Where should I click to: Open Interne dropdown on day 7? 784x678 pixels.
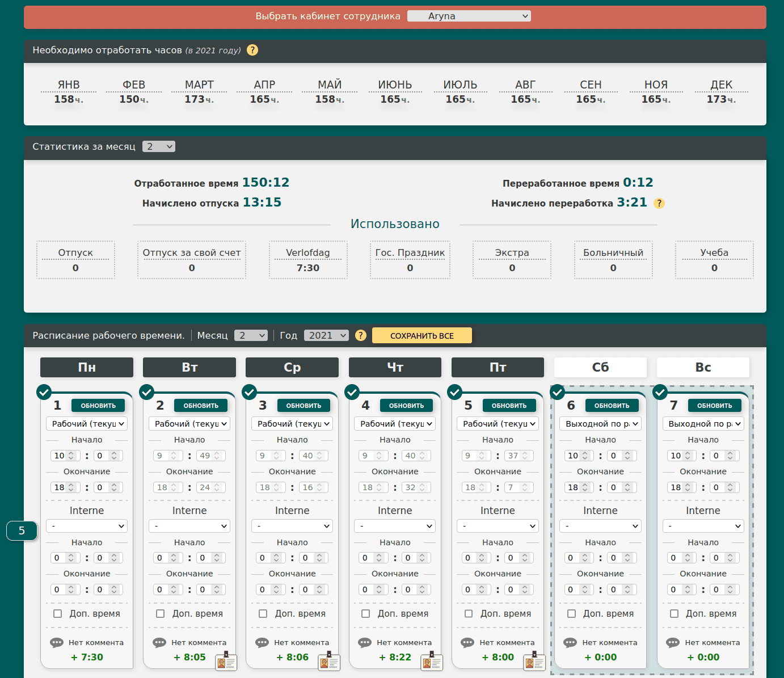pyautogui.click(x=703, y=526)
